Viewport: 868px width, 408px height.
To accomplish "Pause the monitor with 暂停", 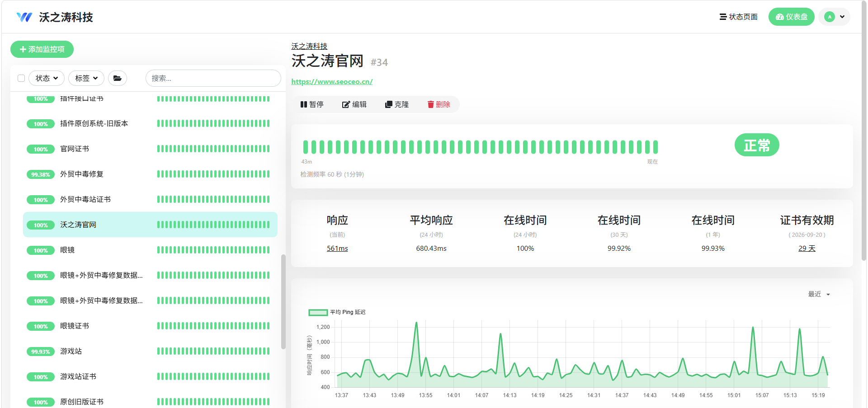I will click(312, 104).
